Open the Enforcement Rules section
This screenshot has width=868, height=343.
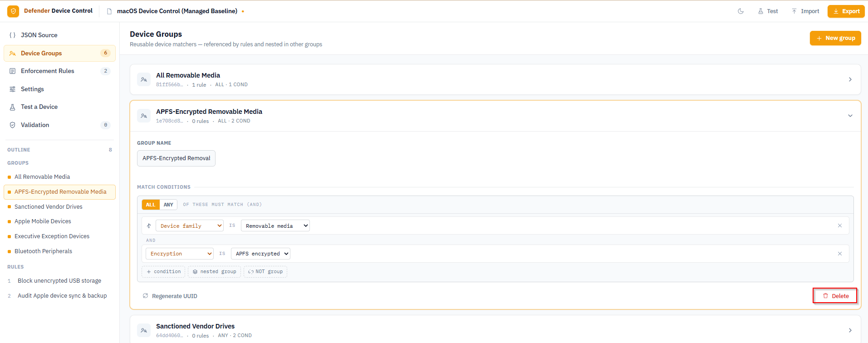(x=59, y=71)
